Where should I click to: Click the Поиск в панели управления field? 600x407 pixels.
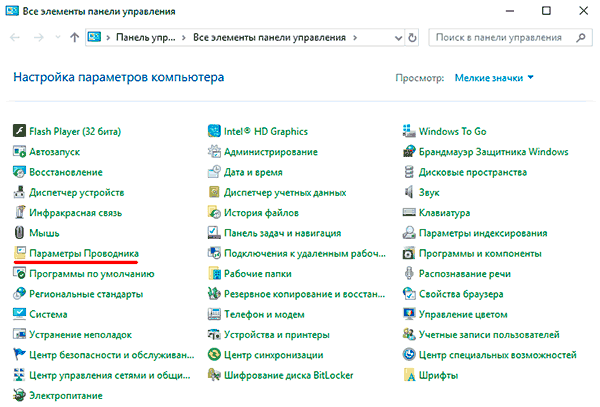tap(510, 37)
